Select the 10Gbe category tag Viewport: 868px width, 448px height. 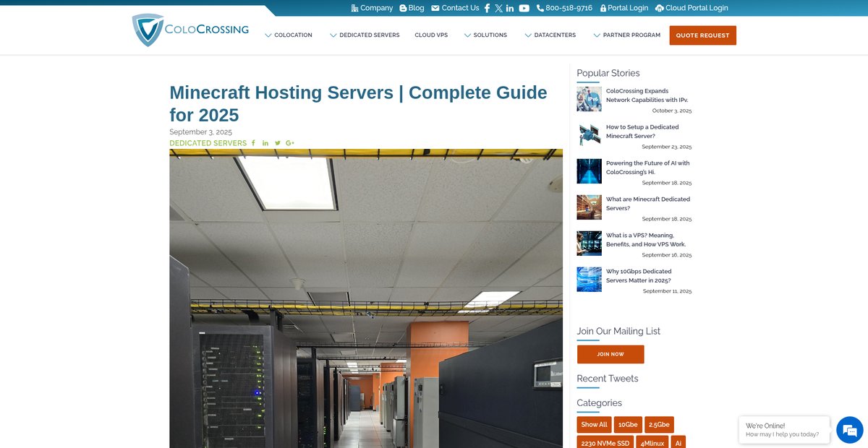pyautogui.click(x=628, y=424)
